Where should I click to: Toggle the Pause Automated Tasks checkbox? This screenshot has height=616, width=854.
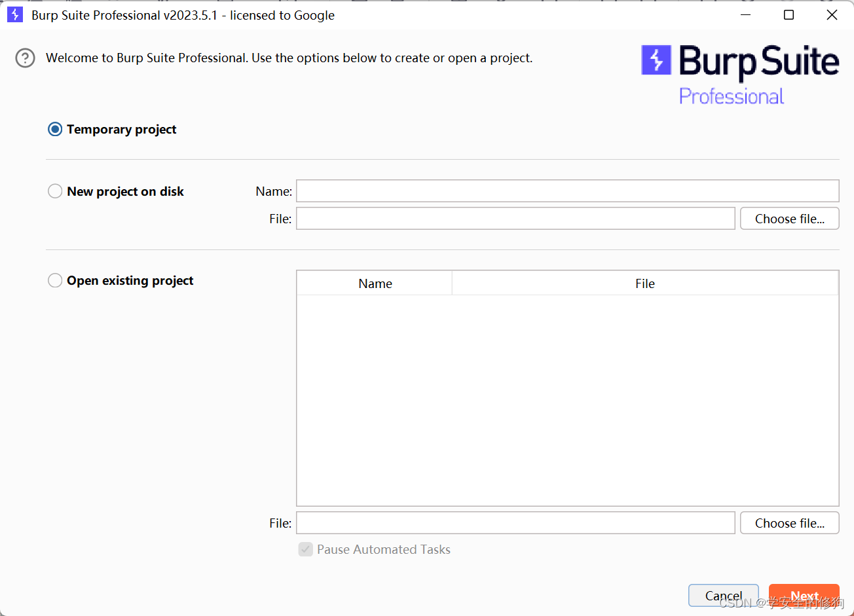[305, 549]
